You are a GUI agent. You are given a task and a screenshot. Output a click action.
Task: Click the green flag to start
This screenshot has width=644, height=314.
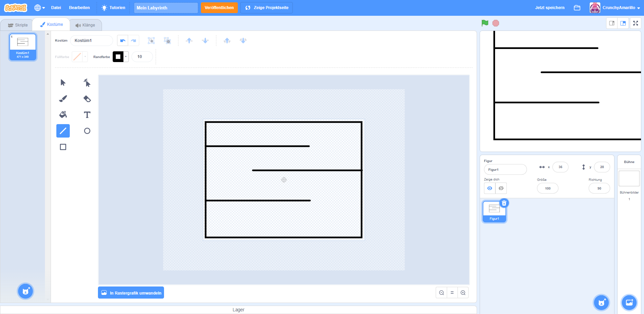[x=485, y=23]
